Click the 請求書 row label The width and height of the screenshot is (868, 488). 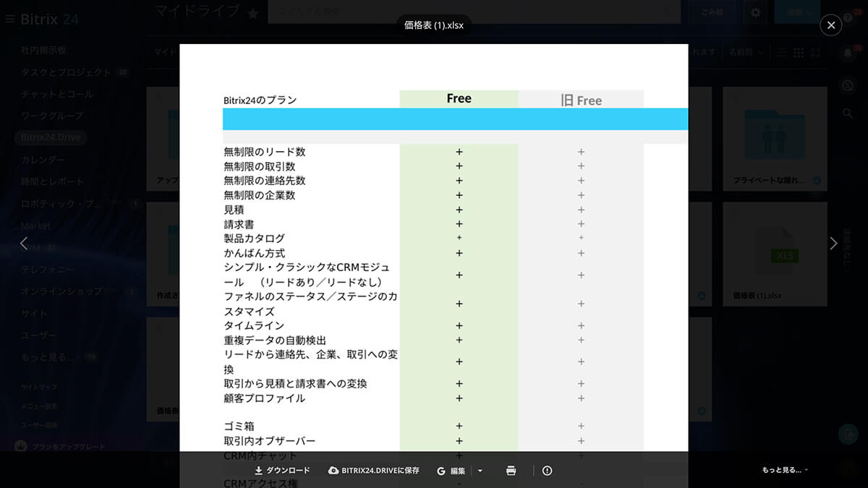tap(239, 224)
